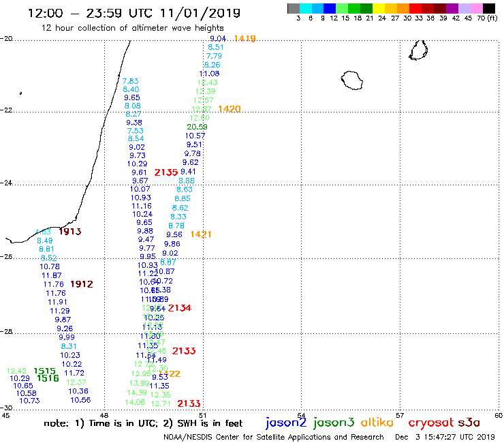Click the latitude axis label -24
This screenshot has height=443, width=504.
pos(6,183)
